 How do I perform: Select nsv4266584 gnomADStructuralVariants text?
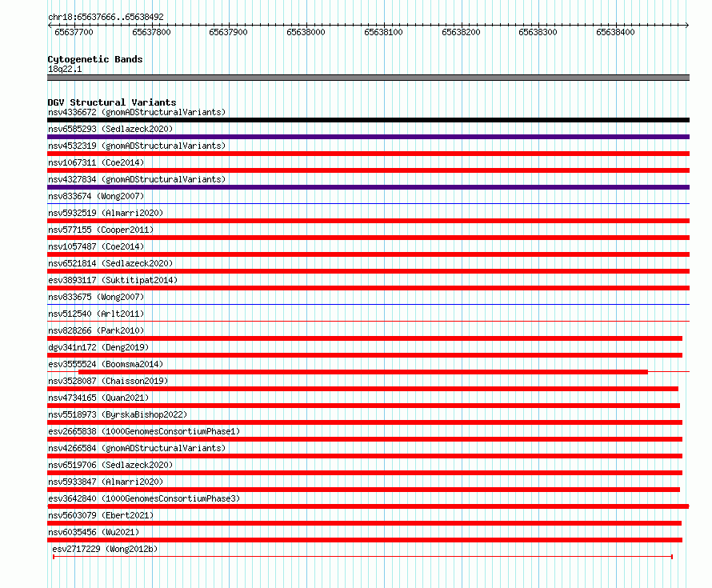click(137, 448)
